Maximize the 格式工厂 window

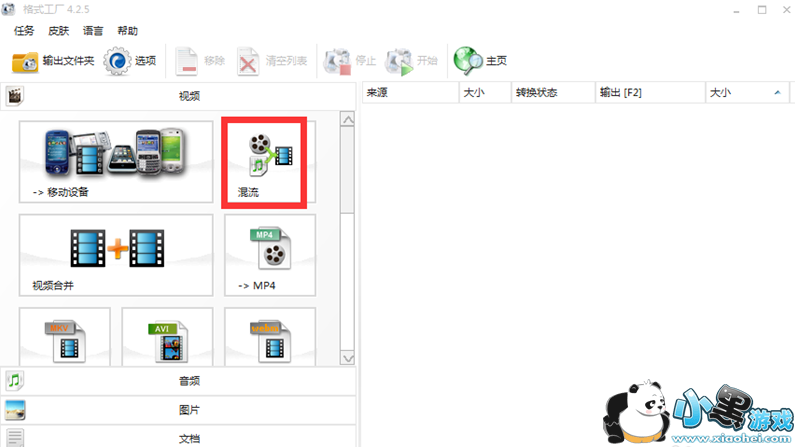click(x=762, y=10)
